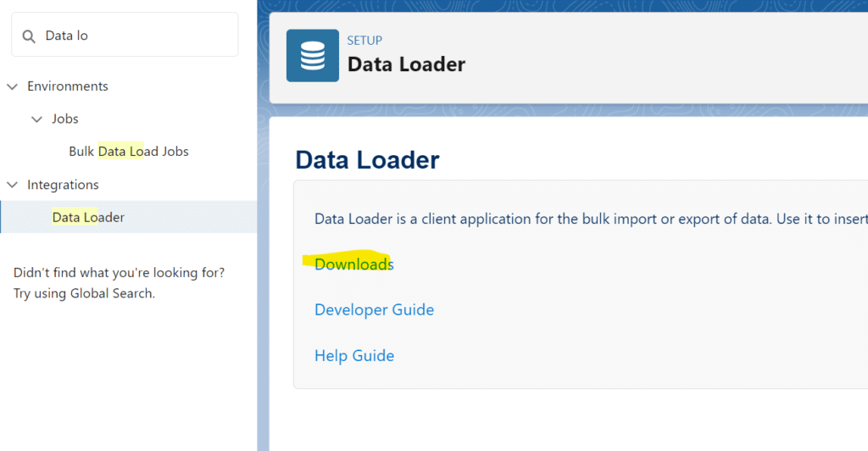
Task: Open the highlighted Downloads link
Action: [x=353, y=264]
